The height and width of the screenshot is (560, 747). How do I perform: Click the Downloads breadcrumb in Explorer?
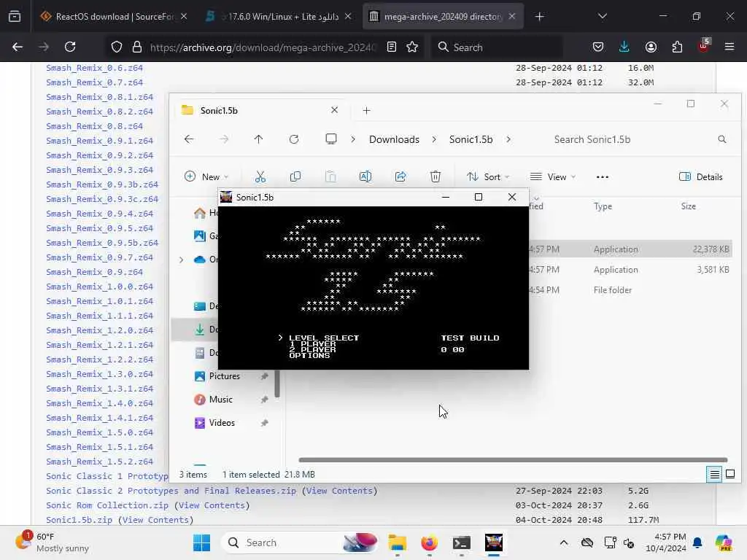(x=394, y=139)
